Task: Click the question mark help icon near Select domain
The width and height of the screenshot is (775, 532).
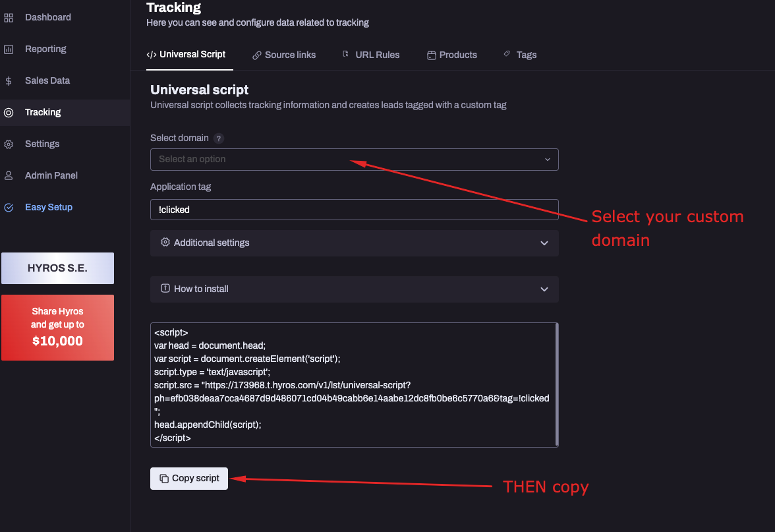Action: point(219,138)
